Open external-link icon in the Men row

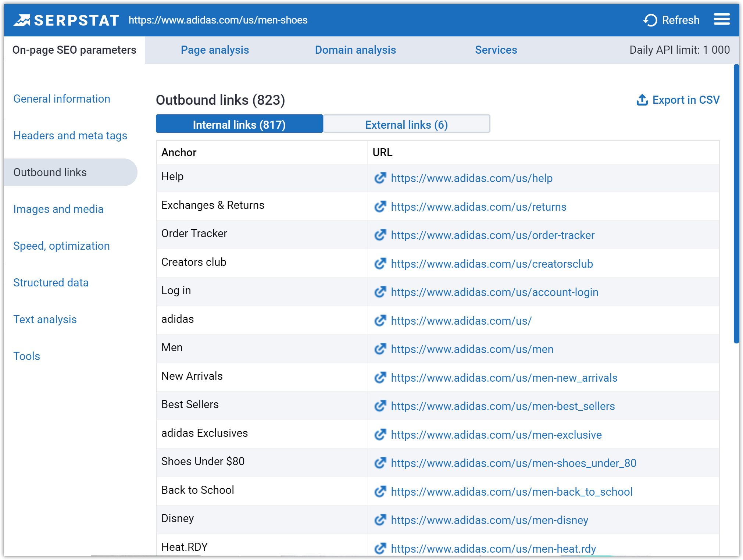pyautogui.click(x=380, y=349)
